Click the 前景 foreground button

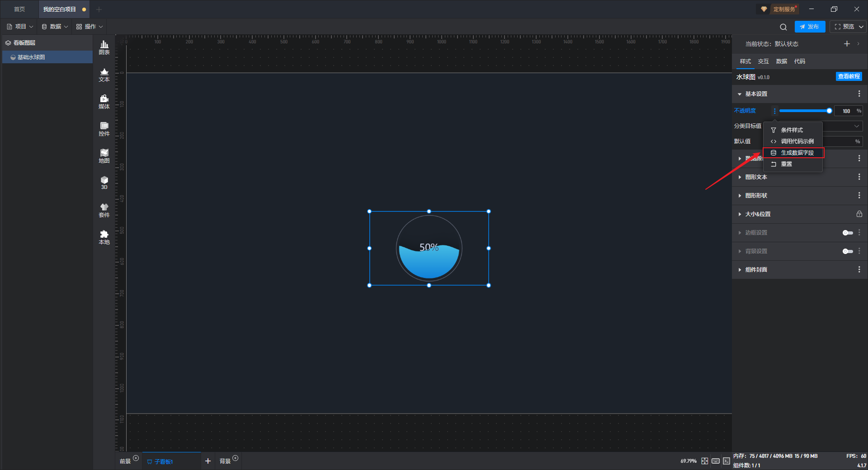[x=125, y=461]
